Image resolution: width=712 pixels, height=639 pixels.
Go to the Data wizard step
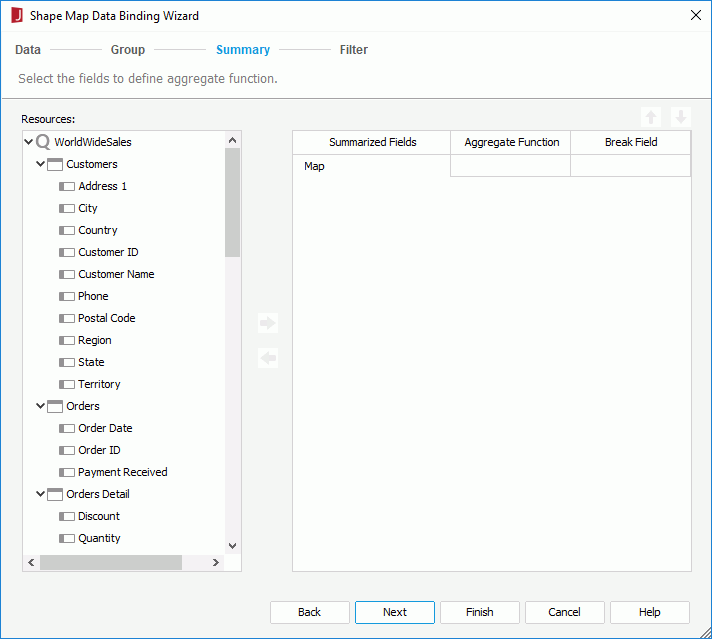click(28, 50)
